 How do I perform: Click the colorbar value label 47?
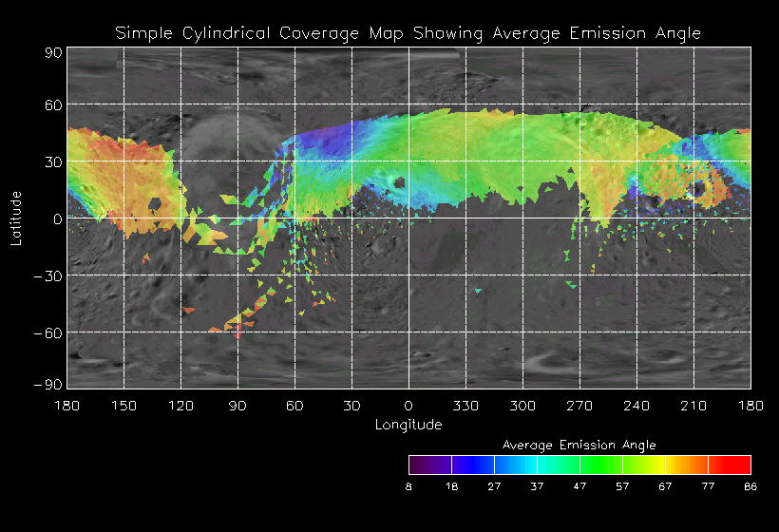pos(579,485)
